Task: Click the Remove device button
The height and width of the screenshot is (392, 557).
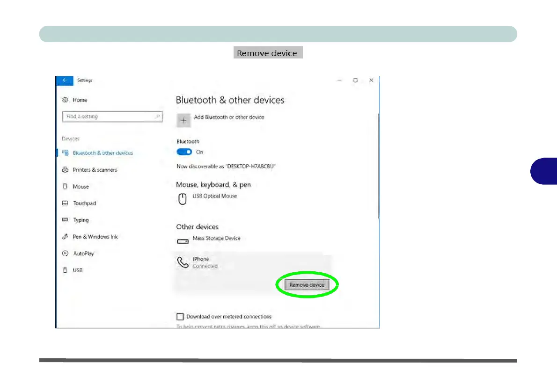Action: pos(307,285)
